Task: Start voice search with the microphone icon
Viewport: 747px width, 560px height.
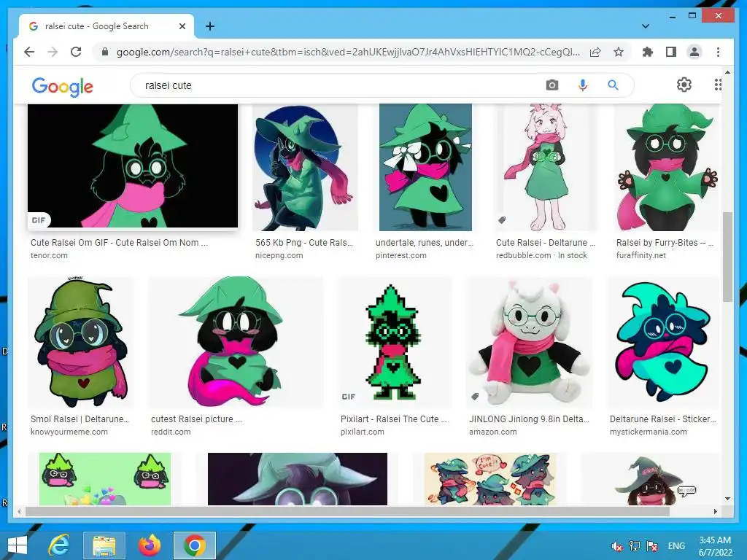Action: pyautogui.click(x=582, y=85)
